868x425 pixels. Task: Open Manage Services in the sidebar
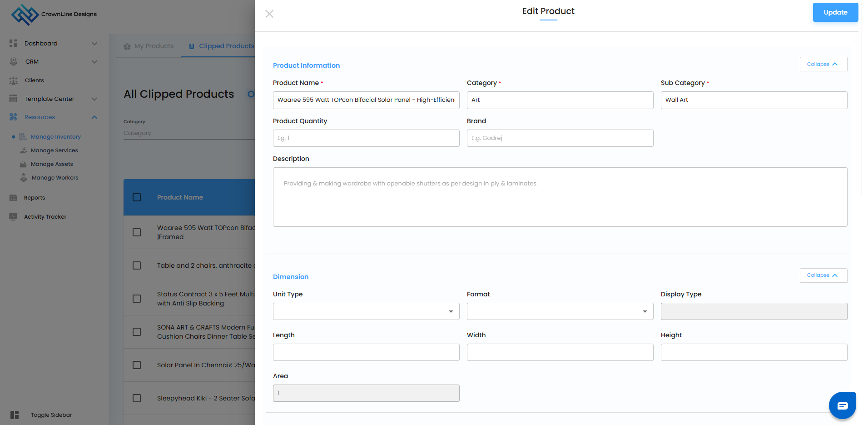(x=54, y=150)
